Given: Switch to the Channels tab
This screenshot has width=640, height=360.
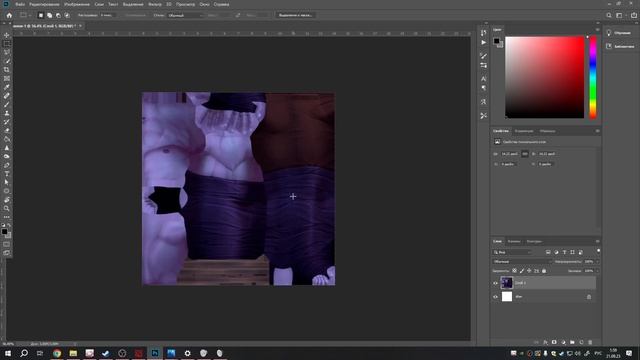Looking at the screenshot, I should tap(513, 241).
